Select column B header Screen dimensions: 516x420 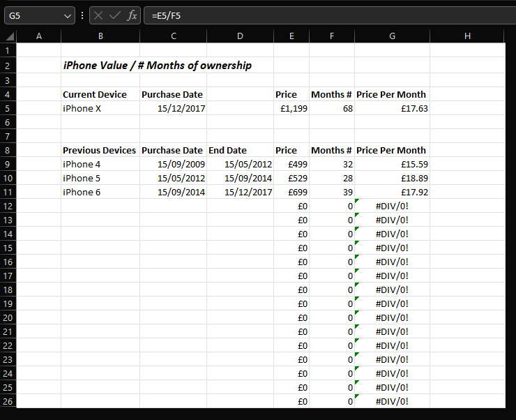point(100,36)
